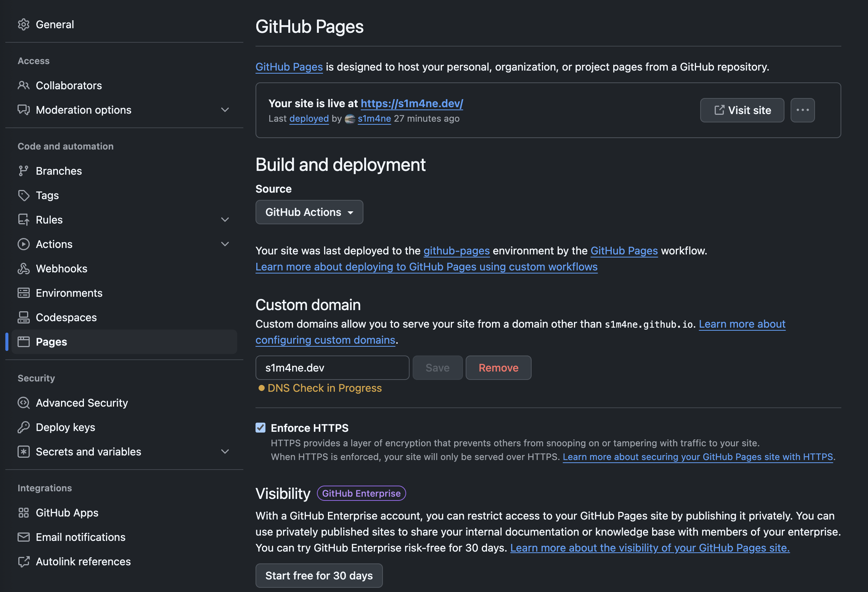The width and height of the screenshot is (868, 592).
Task: Open the GitHub Actions source dropdown
Action: click(x=309, y=212)
